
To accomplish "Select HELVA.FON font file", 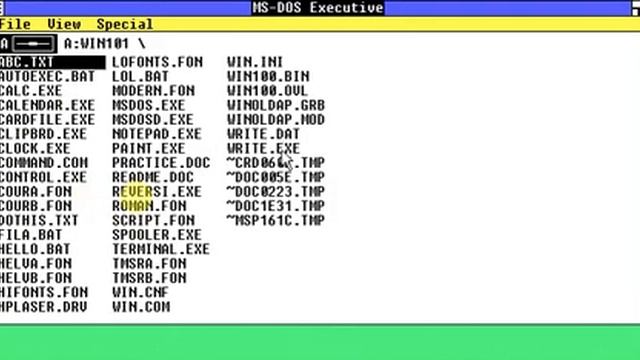I will tap(36, 263).
